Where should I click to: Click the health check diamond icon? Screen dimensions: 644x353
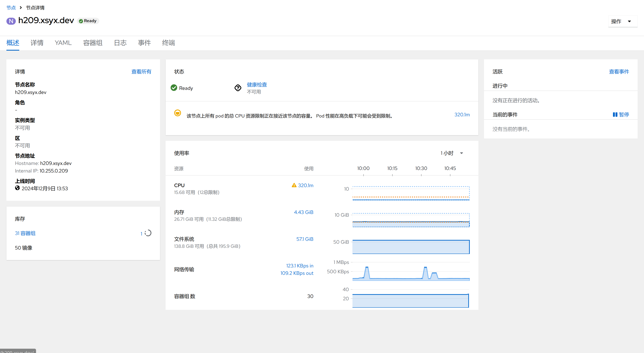pos(238,88)
